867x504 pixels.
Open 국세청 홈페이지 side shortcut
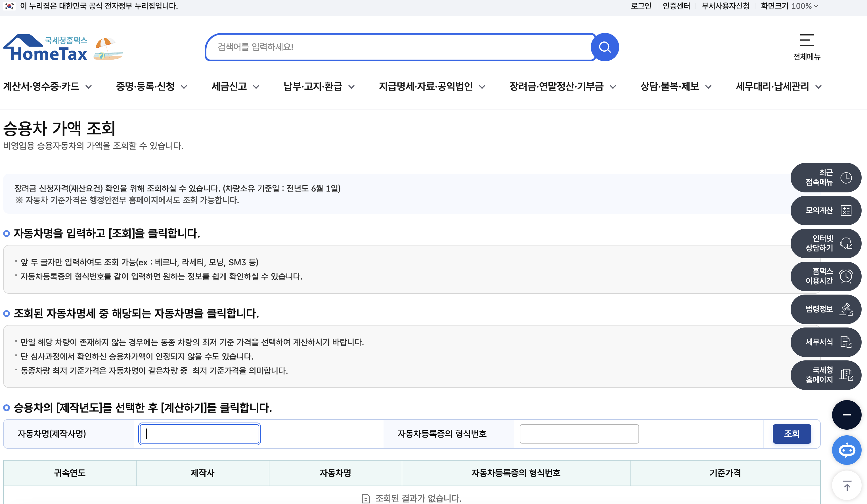[825, 375]
